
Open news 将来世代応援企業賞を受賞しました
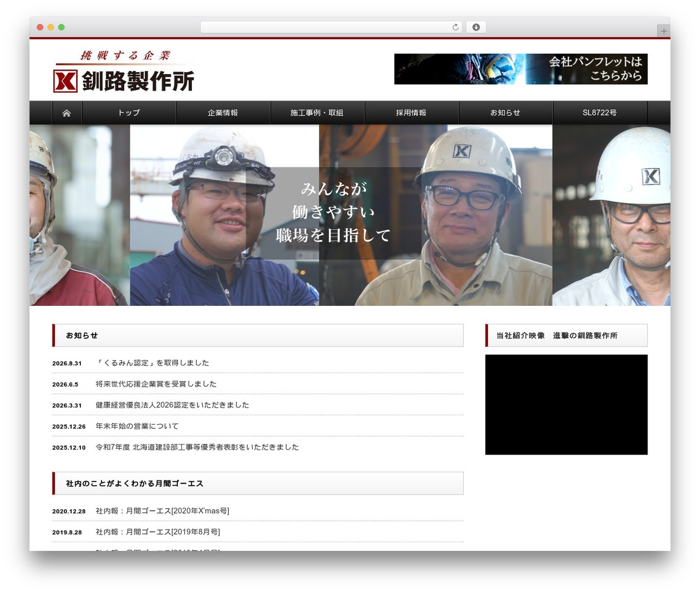(x=156, y=384)
